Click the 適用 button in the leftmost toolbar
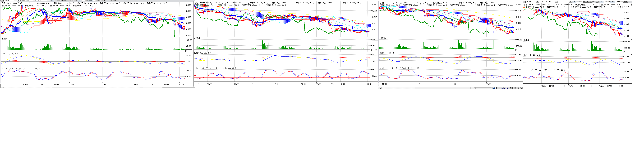The image size is (644, 145). pyautogui.click(x=104, y=0)
